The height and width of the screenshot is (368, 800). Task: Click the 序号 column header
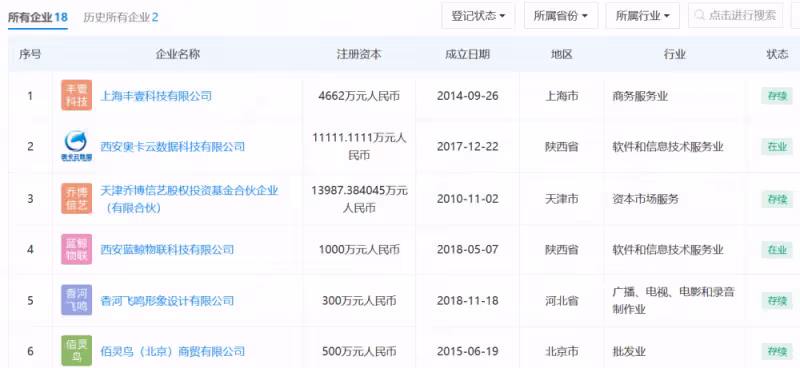click(30, 54)
